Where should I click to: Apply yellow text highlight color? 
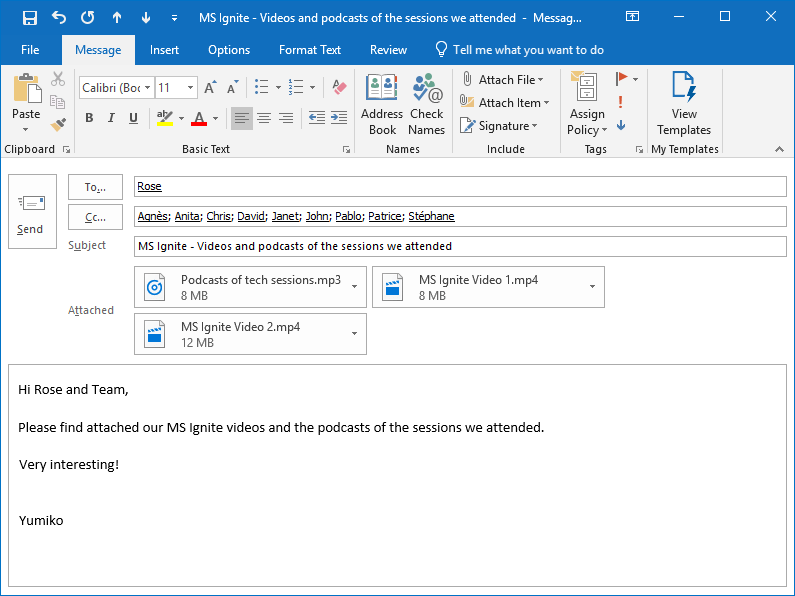165,118
